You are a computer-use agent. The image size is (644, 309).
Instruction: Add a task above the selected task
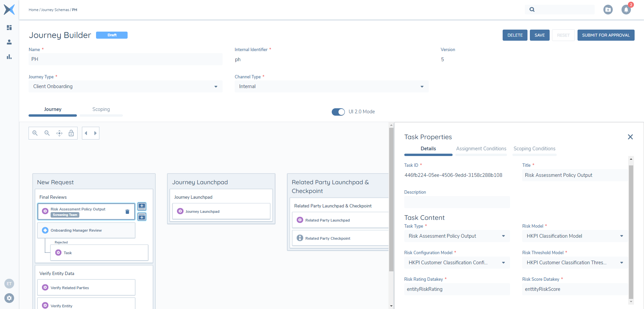(x=142, y=206)
